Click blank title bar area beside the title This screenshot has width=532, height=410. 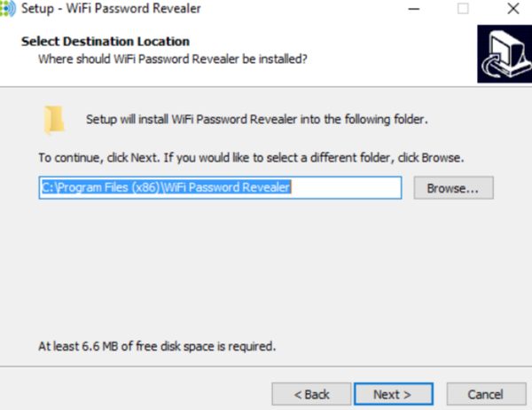tap(301, 9)
